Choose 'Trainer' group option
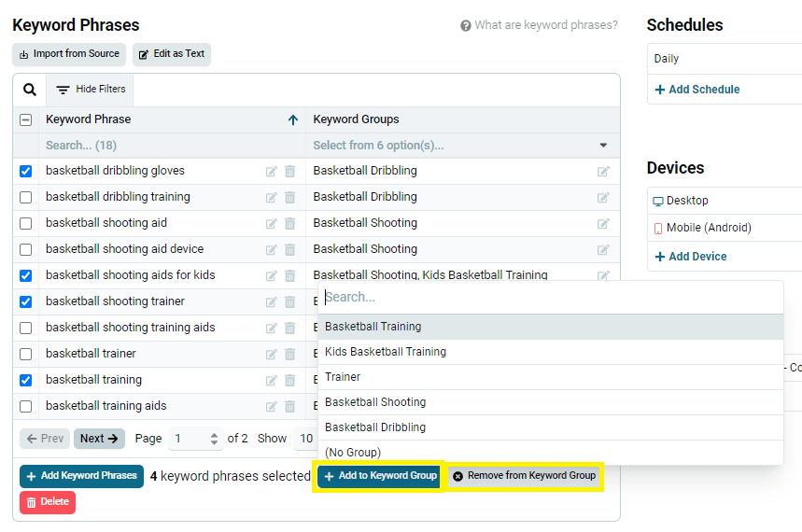Screen dimensions: 802x532 pos(551,376)
